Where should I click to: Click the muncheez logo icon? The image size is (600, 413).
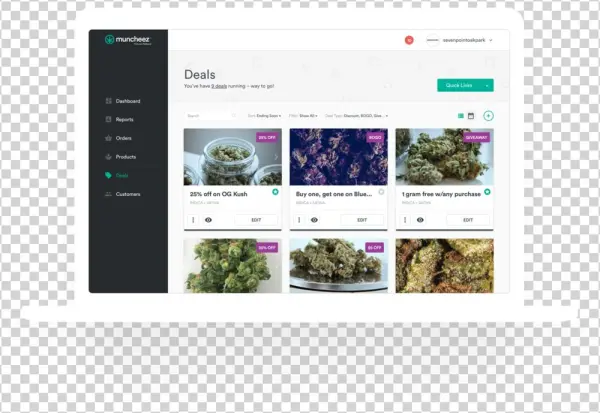pos(110,40)
